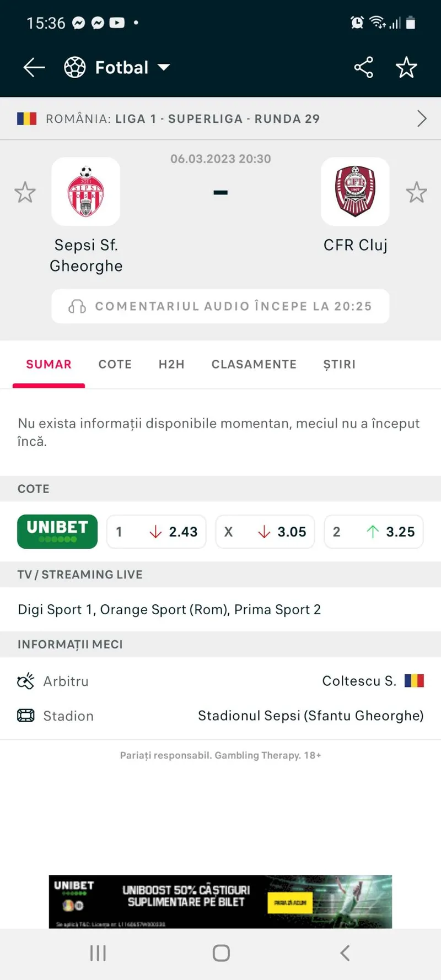This screenshot has width=441, height=980.
Task: Select away win odds 3.25
Action: (x=374, y=532)
